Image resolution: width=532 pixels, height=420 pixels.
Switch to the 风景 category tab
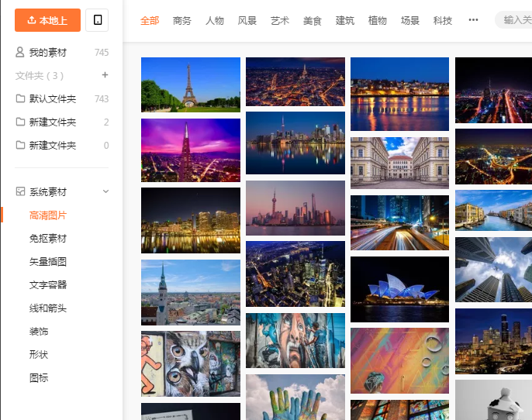point(247,21)
